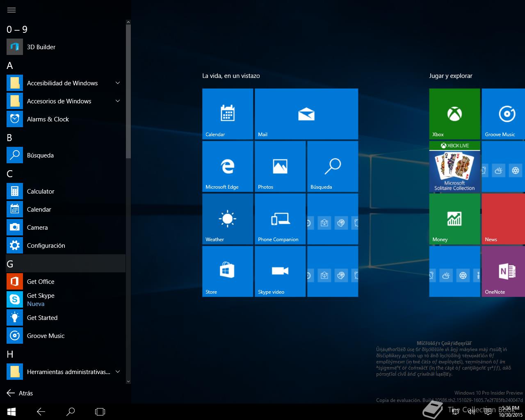Viewport: 525px width, 420px height.
Task: Open Alarms & Clock app
Action: (x=66, y=119)
